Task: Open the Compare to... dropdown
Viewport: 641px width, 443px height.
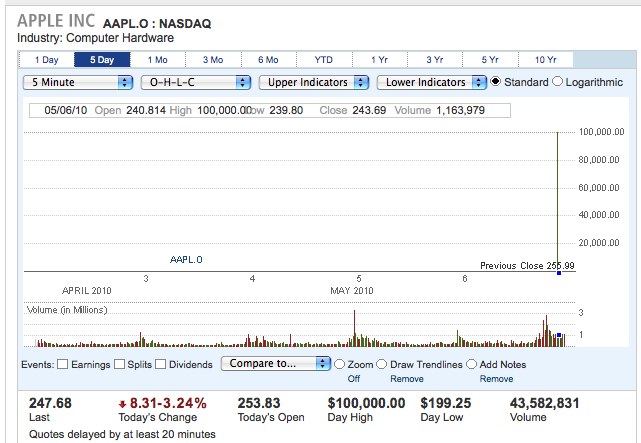Action: coord(276,363)
